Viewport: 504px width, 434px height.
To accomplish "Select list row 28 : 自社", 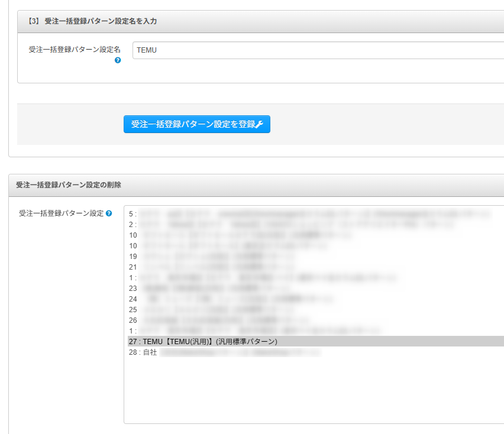I will (316, 352).
